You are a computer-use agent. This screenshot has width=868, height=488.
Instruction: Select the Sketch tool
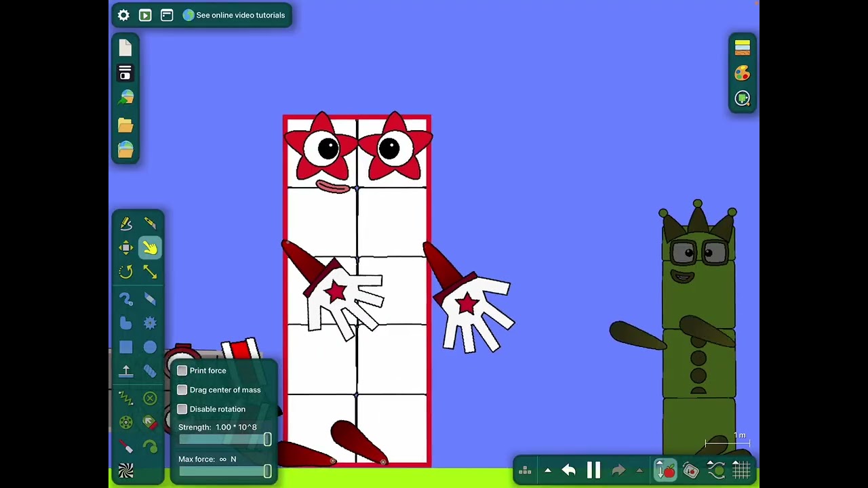[x=126, y=224]
